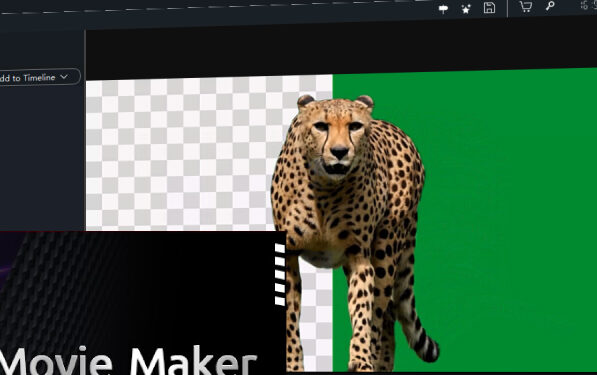Click the toolbar area left of signpost icon
Image resolution: width=597 pixels, height=375 pixels.
267,8
